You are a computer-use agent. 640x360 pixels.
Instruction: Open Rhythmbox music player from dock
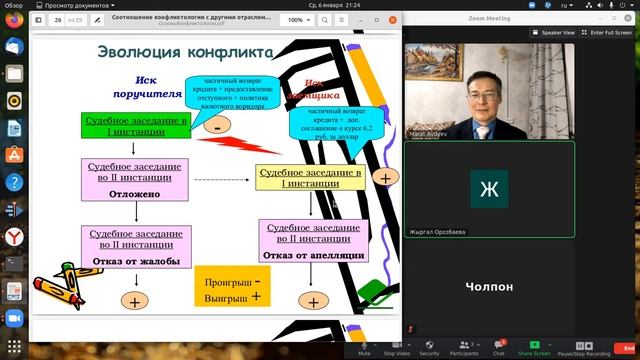pyautogui.click(x=14, y=101)
